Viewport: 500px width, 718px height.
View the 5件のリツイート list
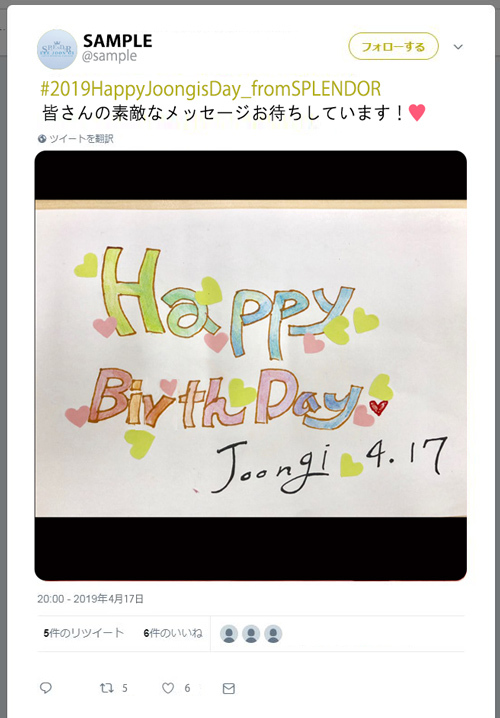(x=84, y=633)
